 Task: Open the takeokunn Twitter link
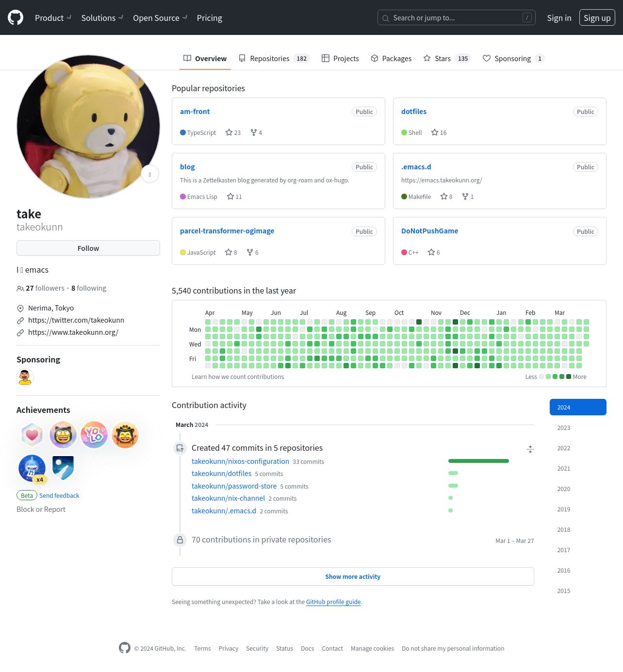point(76,320)
